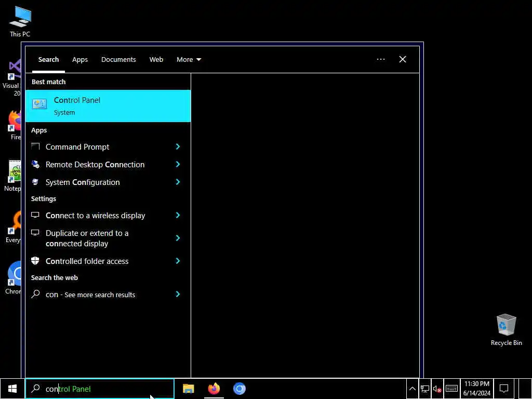
Task: Expand System Configuration result chevron
Action: pyautogui.click(x=178, y=182)
